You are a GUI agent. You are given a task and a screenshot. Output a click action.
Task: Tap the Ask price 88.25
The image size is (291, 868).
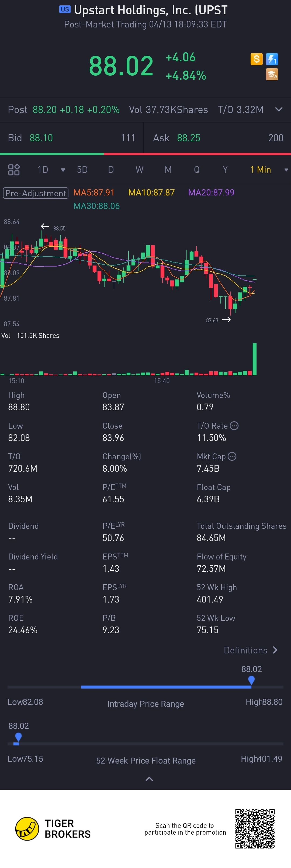pos(189,138)
